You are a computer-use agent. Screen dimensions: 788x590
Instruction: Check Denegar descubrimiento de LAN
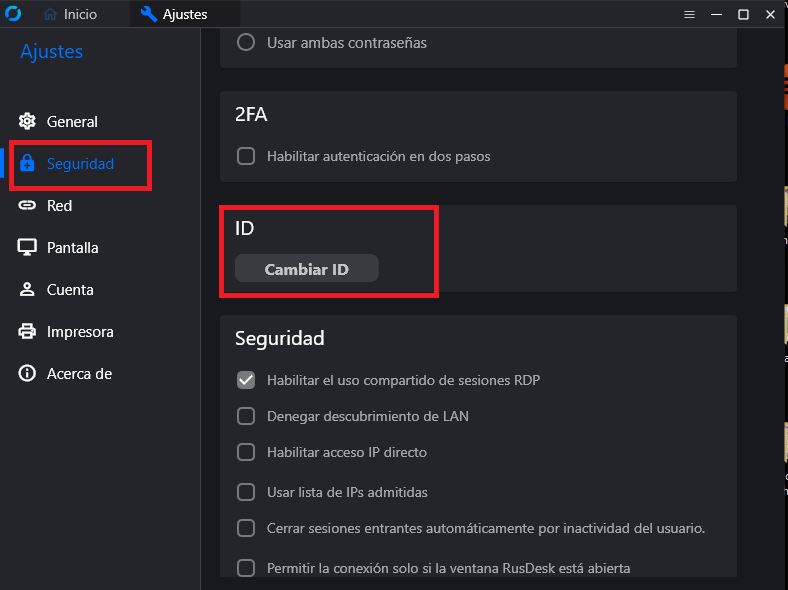point(246,416)
